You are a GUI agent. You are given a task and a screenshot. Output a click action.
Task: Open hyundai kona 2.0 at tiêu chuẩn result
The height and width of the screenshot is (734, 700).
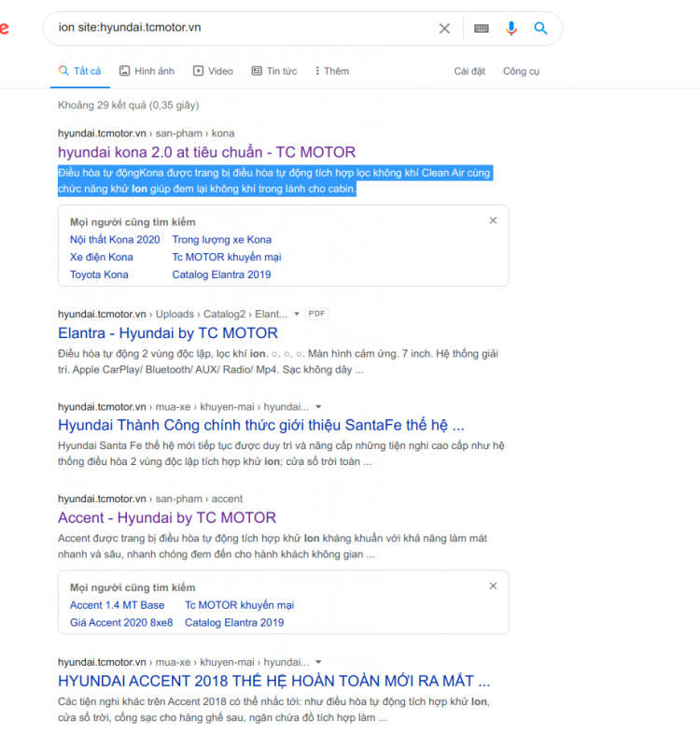pyautogui.click(x=206, y=152)
